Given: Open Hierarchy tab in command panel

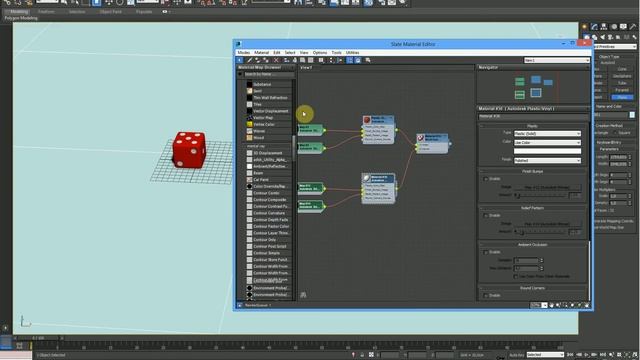Looking at the screenshot, I should coord(604,27).
